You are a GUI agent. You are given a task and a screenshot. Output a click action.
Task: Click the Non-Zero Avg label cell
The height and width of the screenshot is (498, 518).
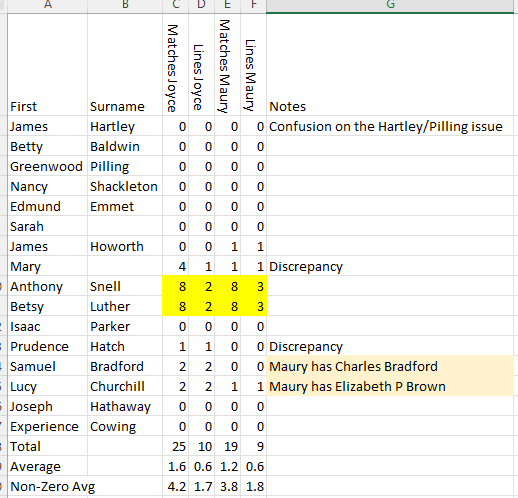tap(48, 486)
